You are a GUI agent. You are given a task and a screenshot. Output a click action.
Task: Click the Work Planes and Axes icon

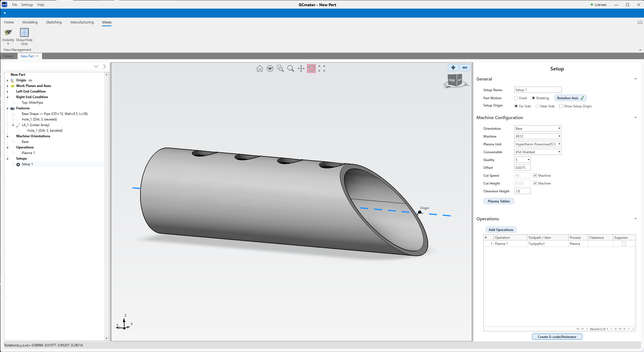[x=13, y=86]
